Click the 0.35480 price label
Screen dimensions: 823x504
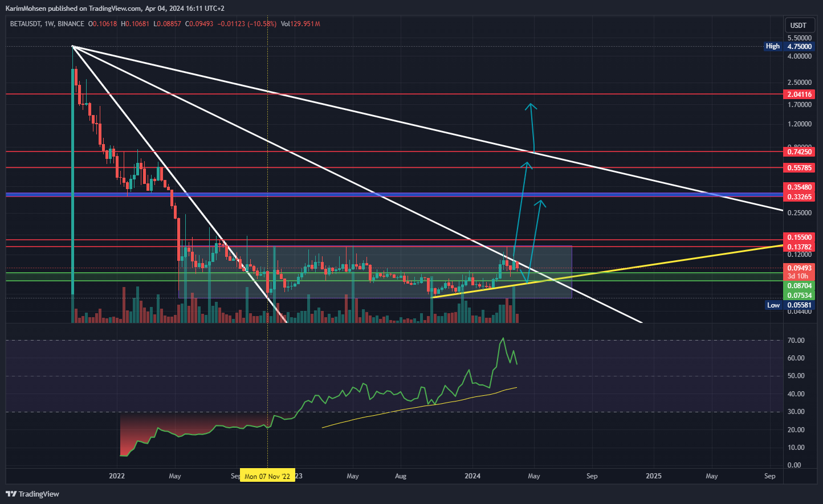tap(799, 187)
